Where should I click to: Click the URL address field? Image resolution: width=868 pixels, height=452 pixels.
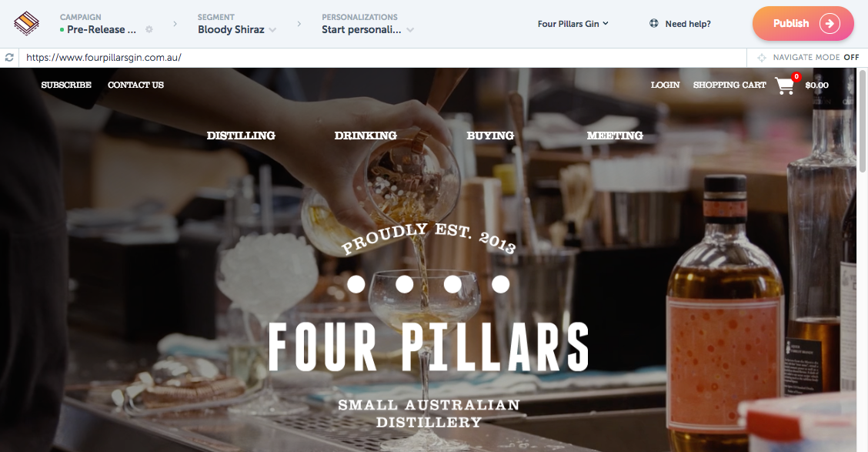(382, 58)
